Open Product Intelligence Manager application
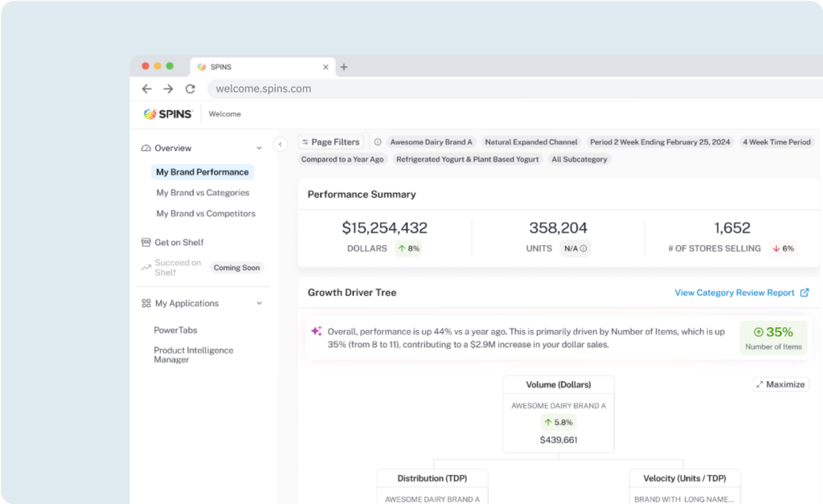The height and width of the screenshot is (504, 823). (x=193, y=355)
